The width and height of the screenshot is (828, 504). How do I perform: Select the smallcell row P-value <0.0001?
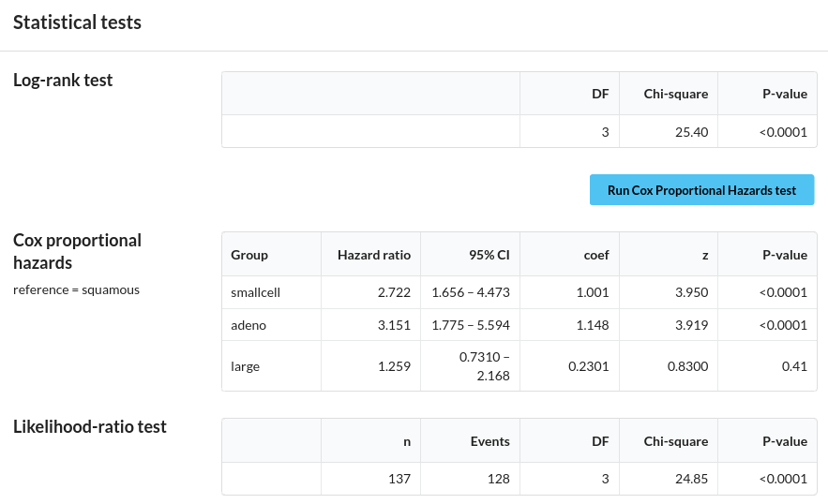point(784,292)
